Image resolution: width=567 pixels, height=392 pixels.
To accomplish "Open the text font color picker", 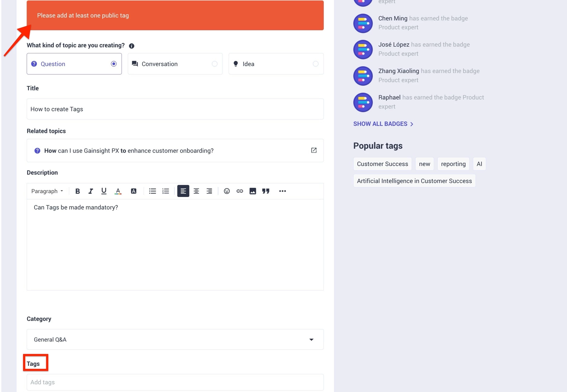I will coord(118,191).
